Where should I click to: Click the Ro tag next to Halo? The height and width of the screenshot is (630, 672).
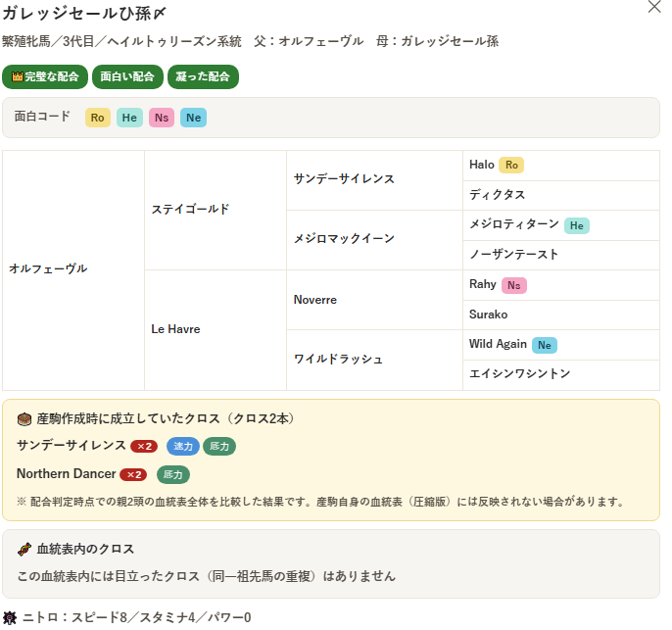pos(511,165)
